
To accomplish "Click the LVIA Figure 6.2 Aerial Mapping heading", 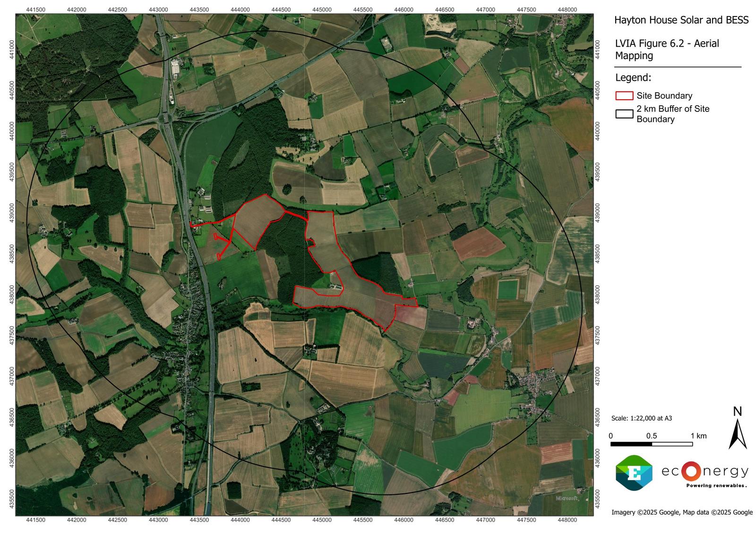I will (x=667, y=50).
